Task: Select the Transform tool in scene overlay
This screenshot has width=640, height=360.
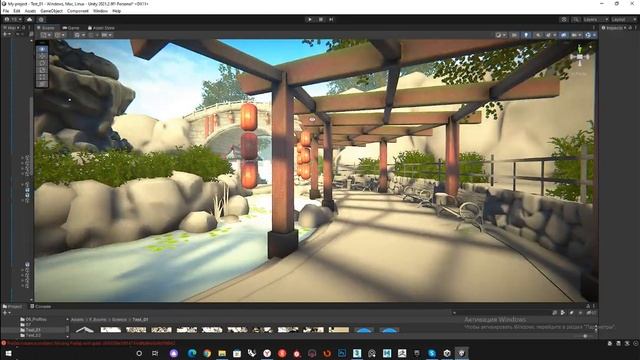Action: click(x=42, y=84)
